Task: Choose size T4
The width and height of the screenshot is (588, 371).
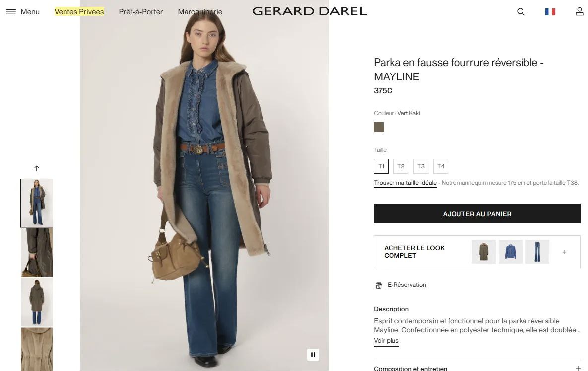Action: (441, 166)
